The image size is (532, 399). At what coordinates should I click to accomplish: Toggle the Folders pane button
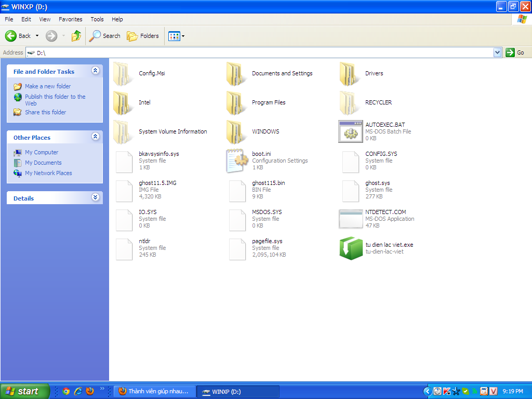pos(143,36)
